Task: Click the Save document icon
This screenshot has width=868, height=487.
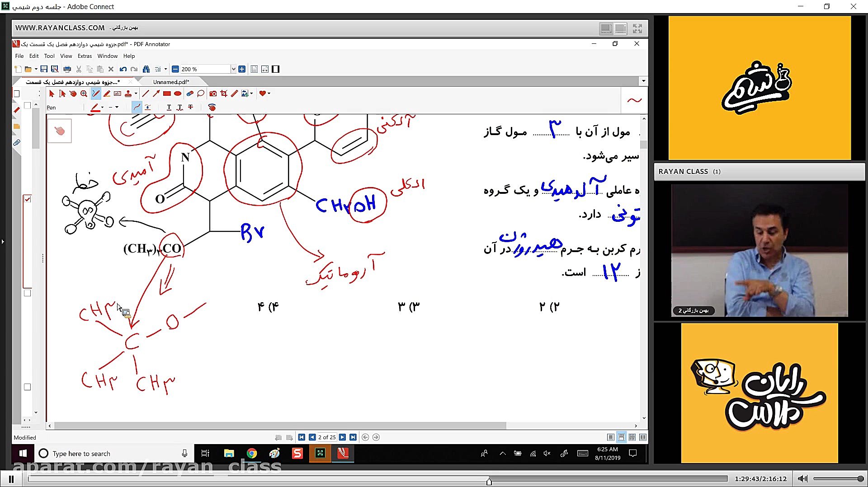Action: [44, 69]
